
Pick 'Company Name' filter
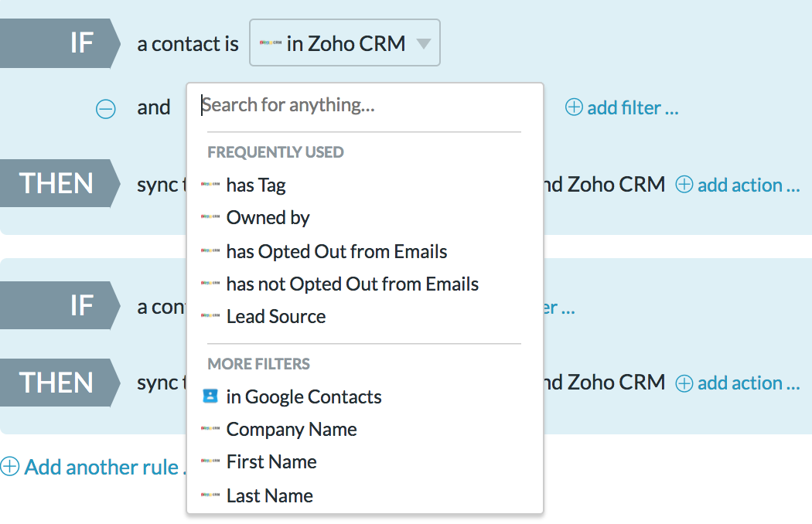click(292, 429)
